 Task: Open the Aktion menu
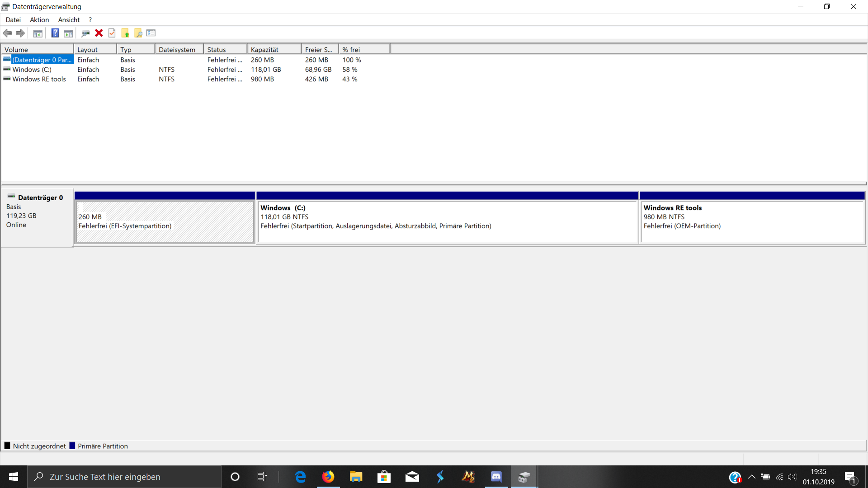tap(39, 20)
